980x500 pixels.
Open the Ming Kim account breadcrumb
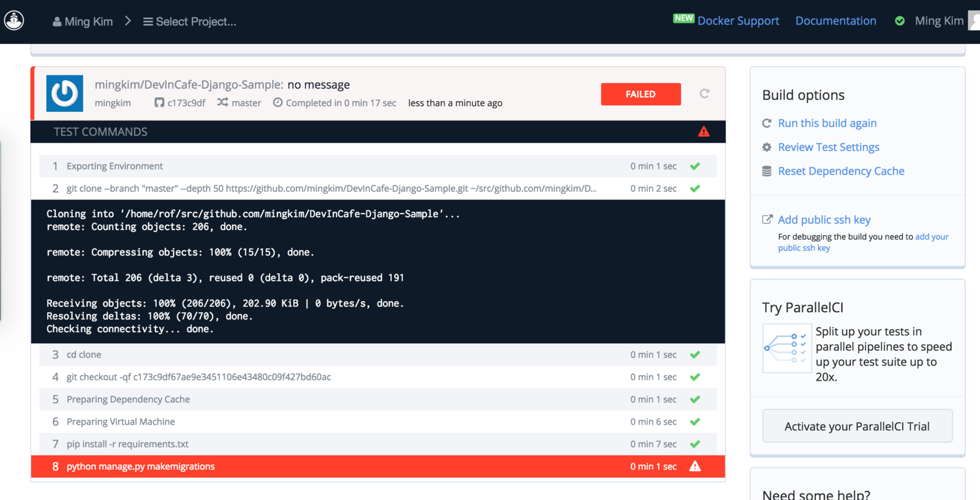pyautogui.click(x=83, y=21)
